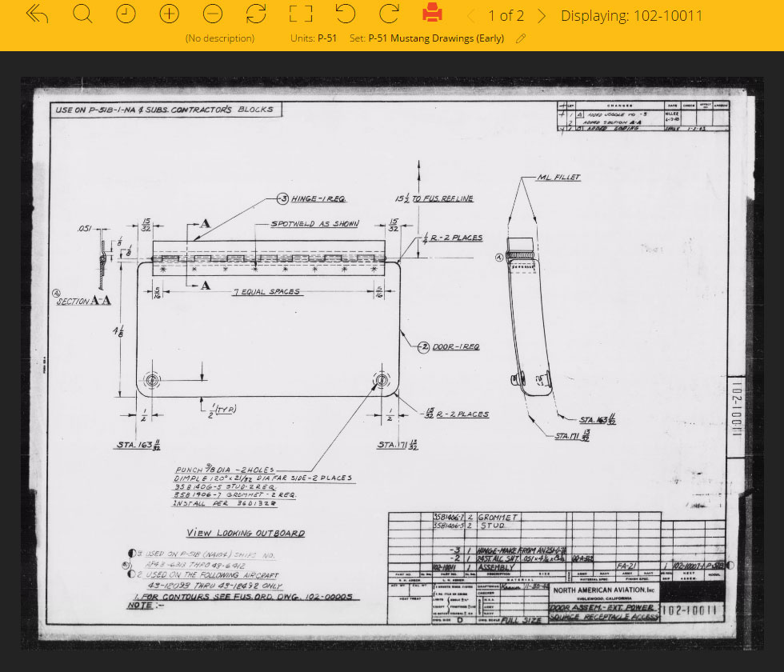This screenshot has width=784, height=672.
Task: Open the recent viewing history
Action: 126,14
